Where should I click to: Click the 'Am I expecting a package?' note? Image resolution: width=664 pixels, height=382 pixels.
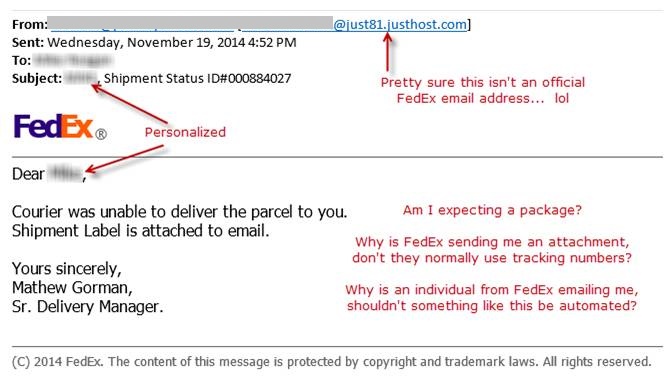point(492,210)
